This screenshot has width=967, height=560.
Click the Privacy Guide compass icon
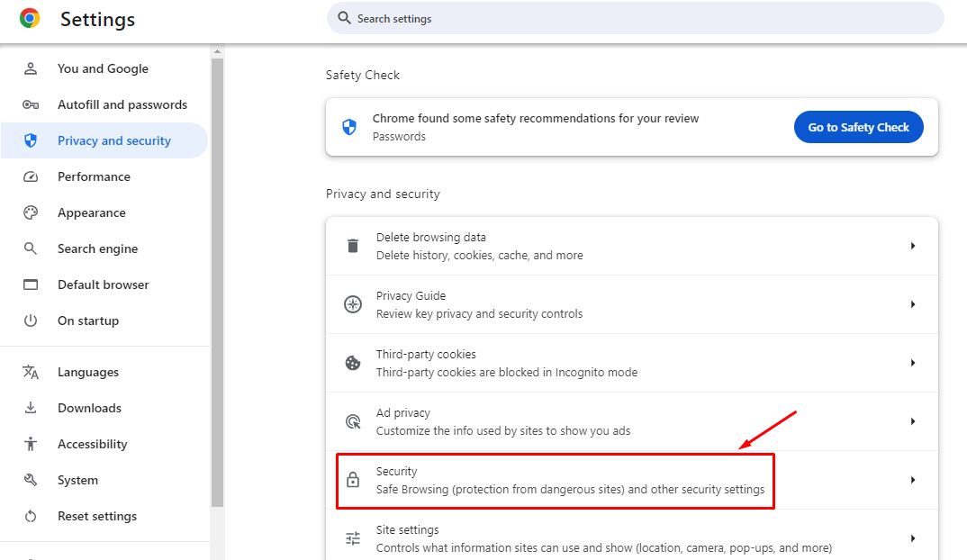click(353, 304)
